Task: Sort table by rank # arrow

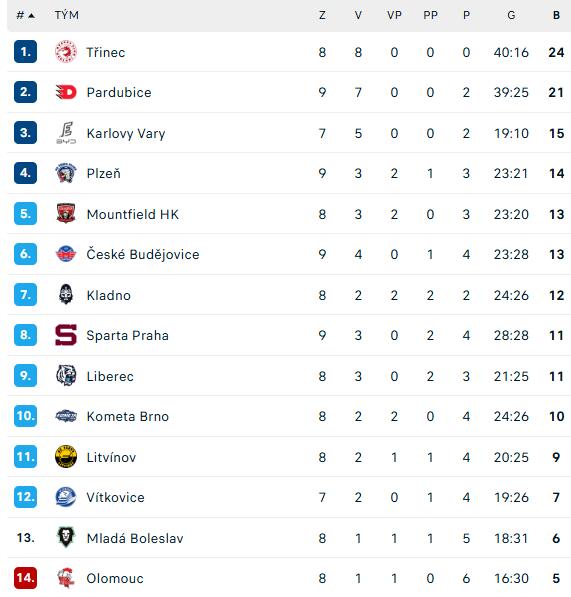Action: [x=26, y=15]
